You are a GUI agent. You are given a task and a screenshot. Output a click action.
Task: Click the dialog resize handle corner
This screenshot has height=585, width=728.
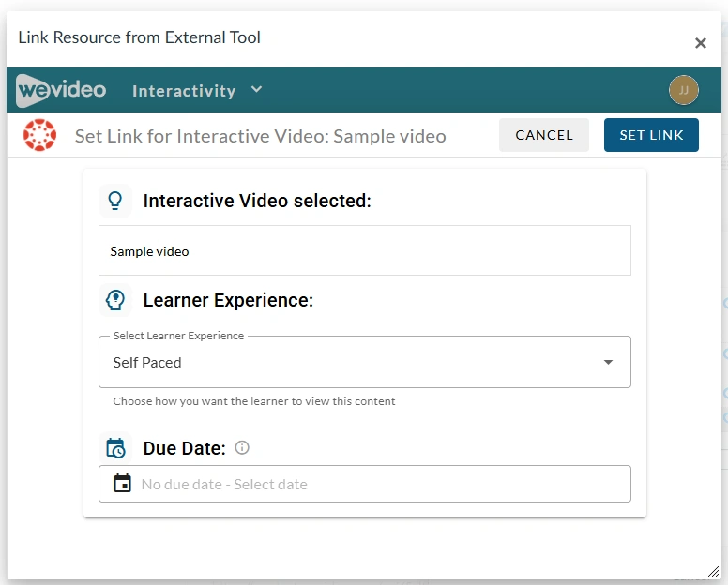click(713, 572)
